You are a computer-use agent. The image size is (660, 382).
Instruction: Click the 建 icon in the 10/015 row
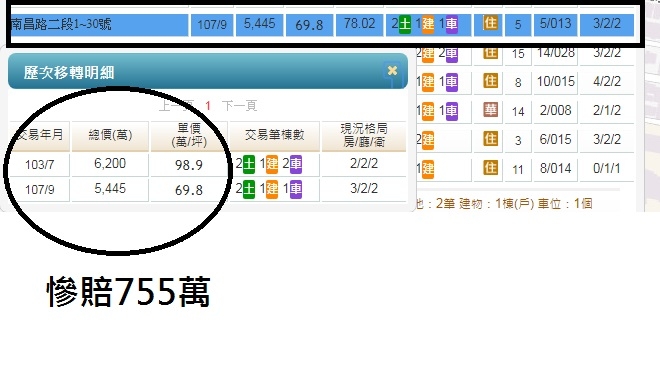click(x=428, y=82)
